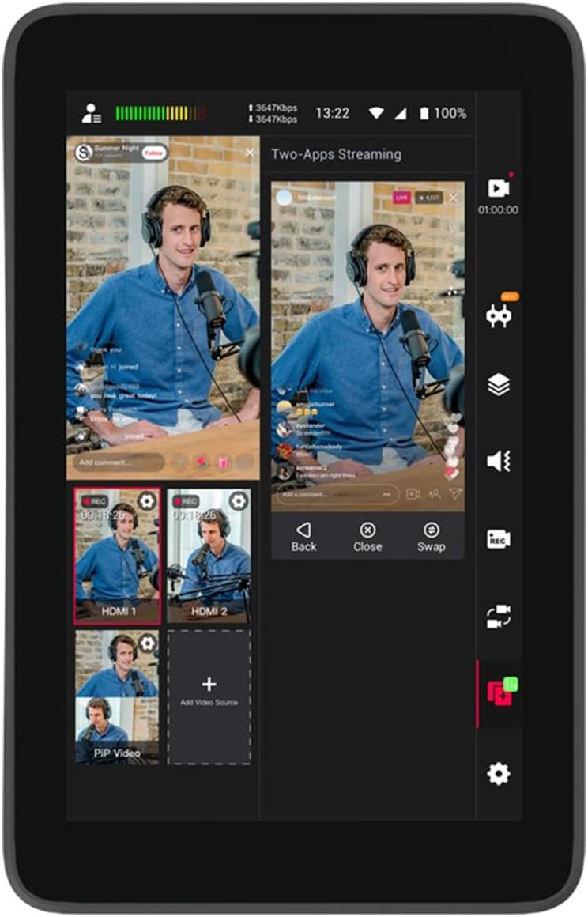Tap Add Video Source tile
Image resolution: width=588 pixels, height=917 pixels.
click(x=209, y=696)
